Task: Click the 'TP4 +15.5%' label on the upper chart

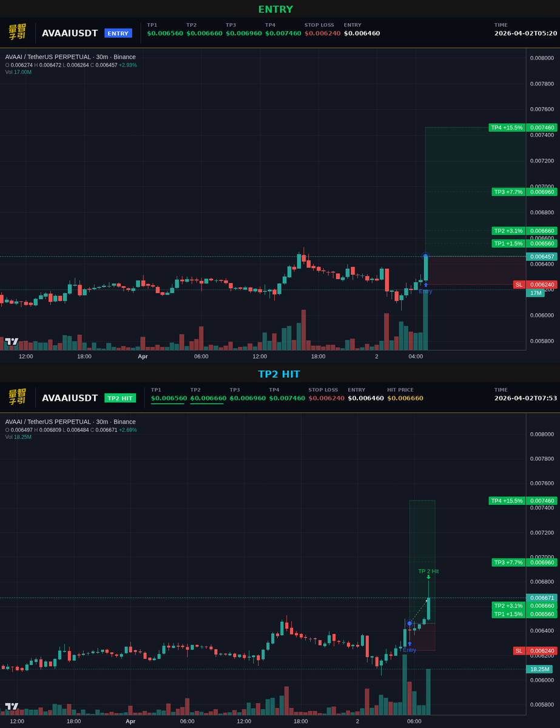Action: point(507,127)
